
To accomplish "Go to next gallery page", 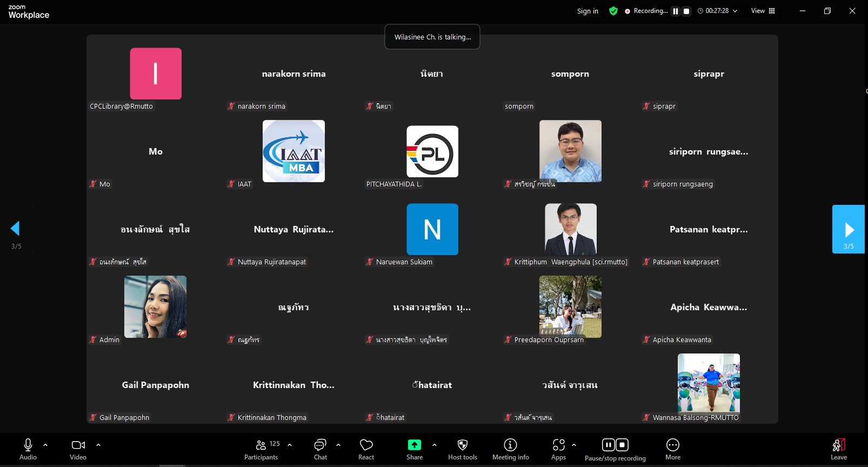I will pos(849,229).
